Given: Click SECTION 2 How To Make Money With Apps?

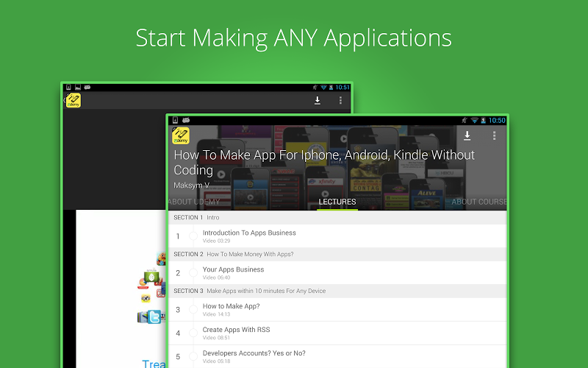Looking at the screenshot, I should (337, 254).
